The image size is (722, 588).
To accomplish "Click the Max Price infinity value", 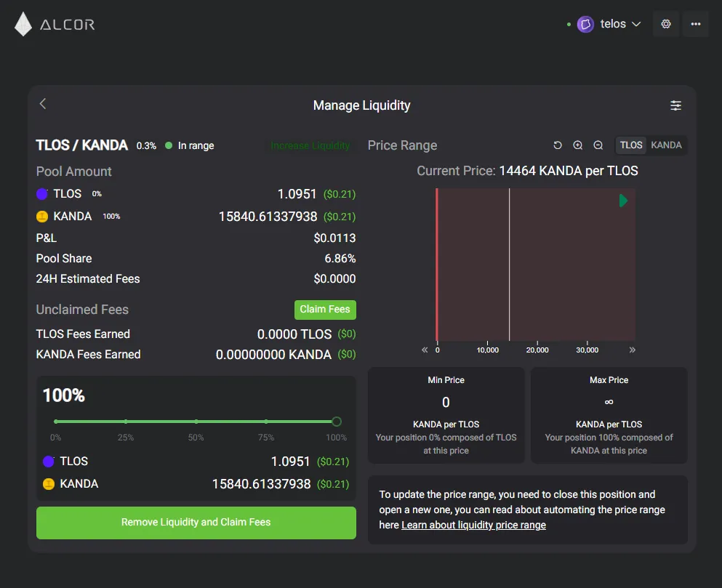I will coord(609,402).
